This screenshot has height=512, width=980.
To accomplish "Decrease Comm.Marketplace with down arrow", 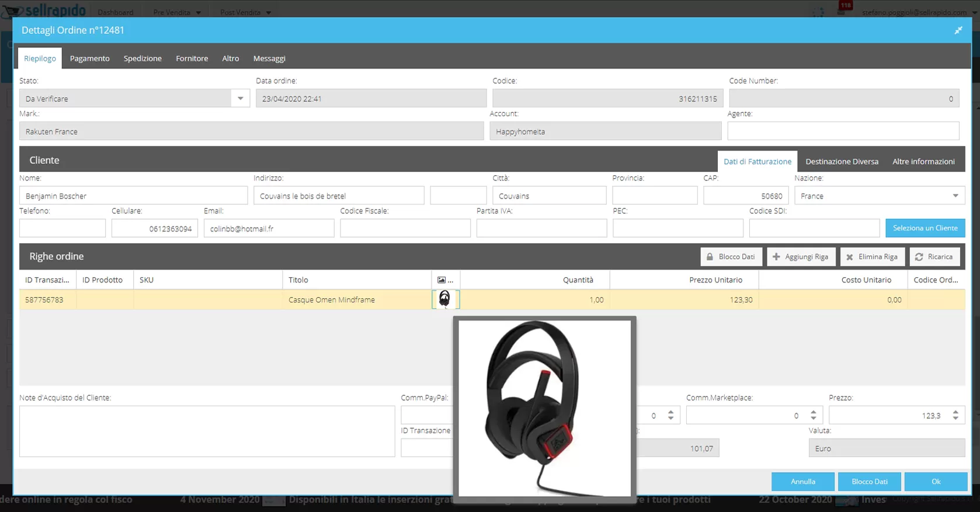I will [x=814, y=419].
